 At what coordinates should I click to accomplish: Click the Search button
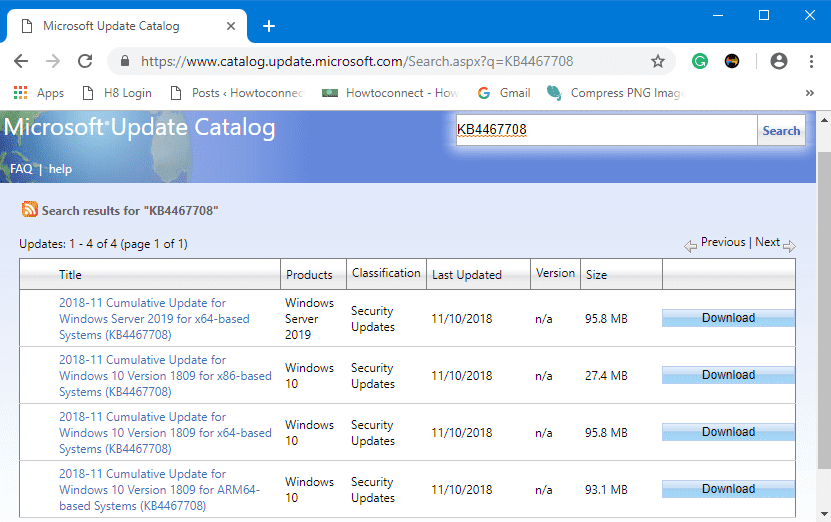coord(781,130)
